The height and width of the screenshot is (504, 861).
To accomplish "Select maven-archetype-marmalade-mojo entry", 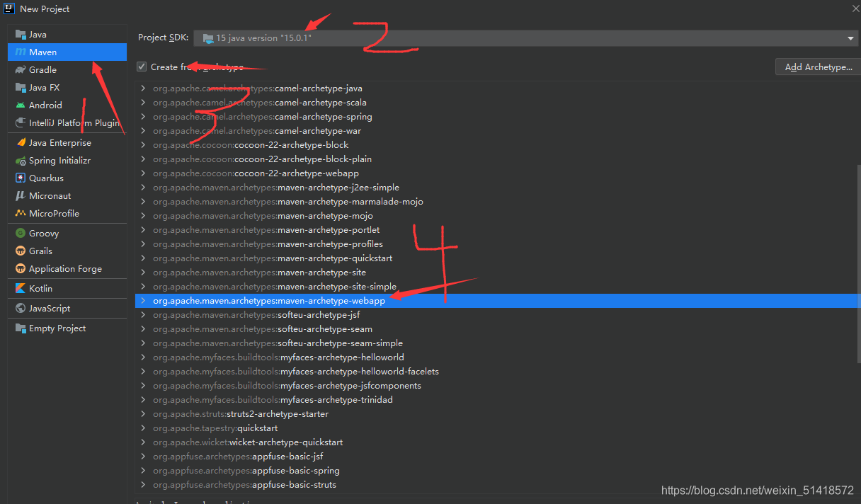I will (x=288, y=202).
